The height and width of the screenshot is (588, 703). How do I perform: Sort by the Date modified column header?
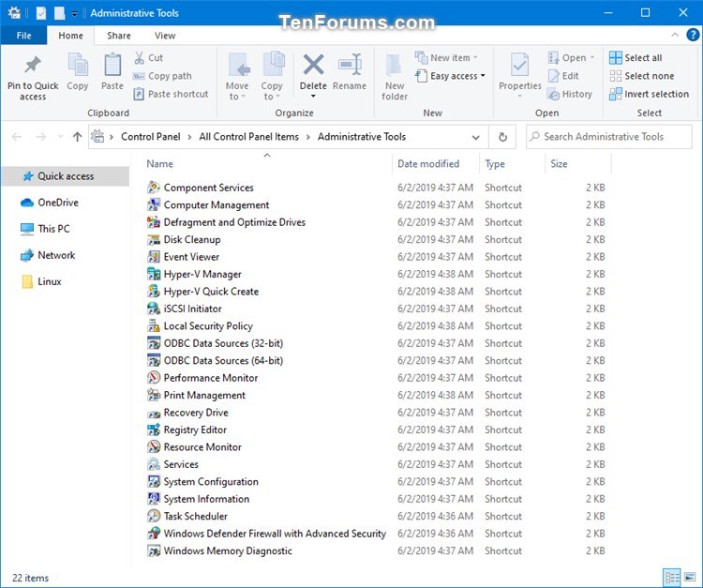tap(428, 164)
